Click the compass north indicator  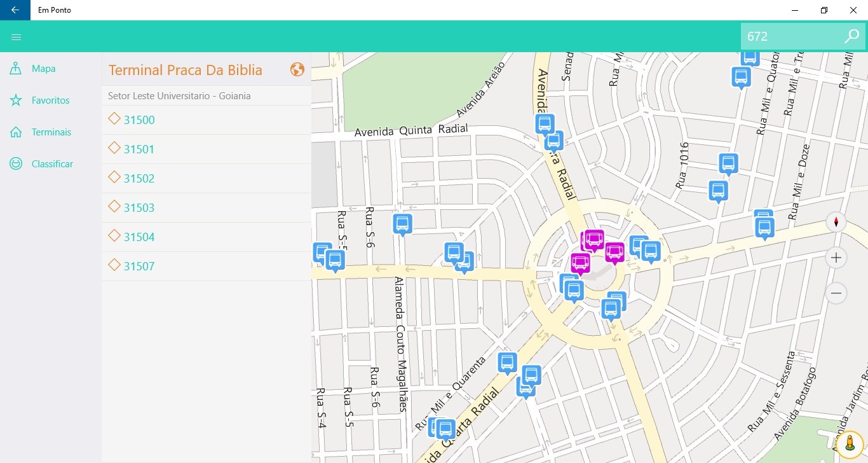[x=836, y=222]
